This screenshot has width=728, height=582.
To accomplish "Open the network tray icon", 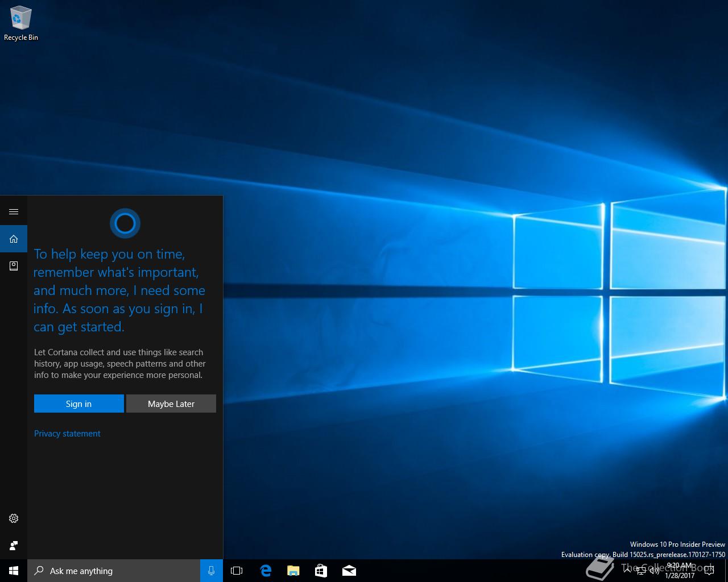I will pos(641,571).
